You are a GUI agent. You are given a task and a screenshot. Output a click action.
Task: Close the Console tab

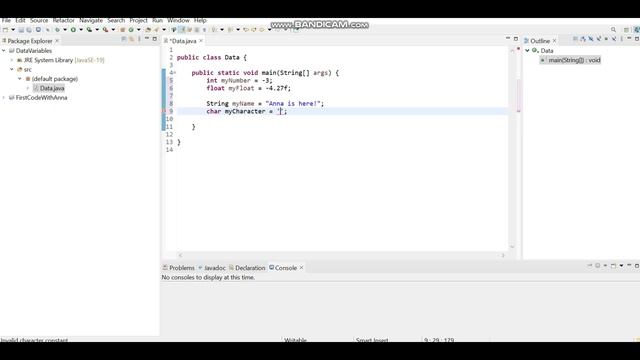302,268
